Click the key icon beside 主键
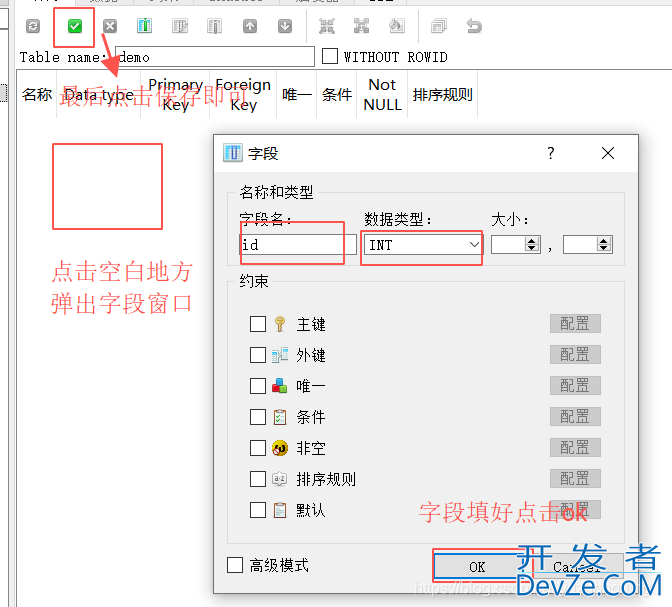Screen dimensions: 672x607 point(280,324)
